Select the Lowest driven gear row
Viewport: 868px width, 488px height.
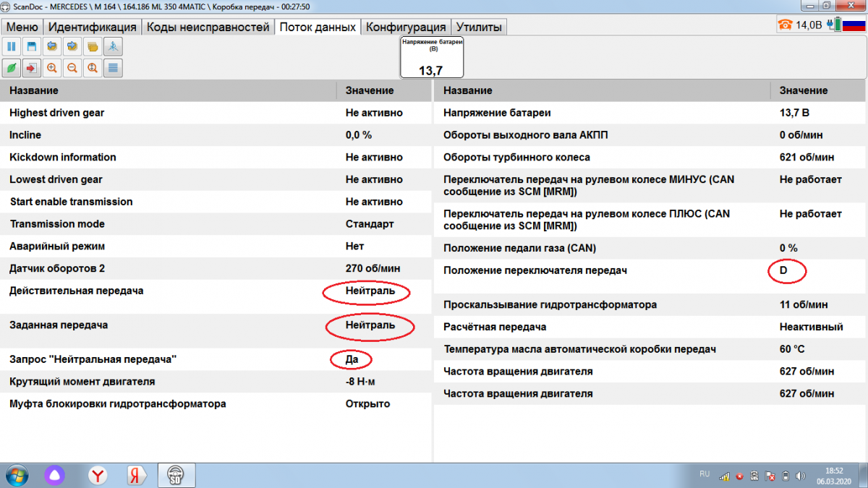216,179
